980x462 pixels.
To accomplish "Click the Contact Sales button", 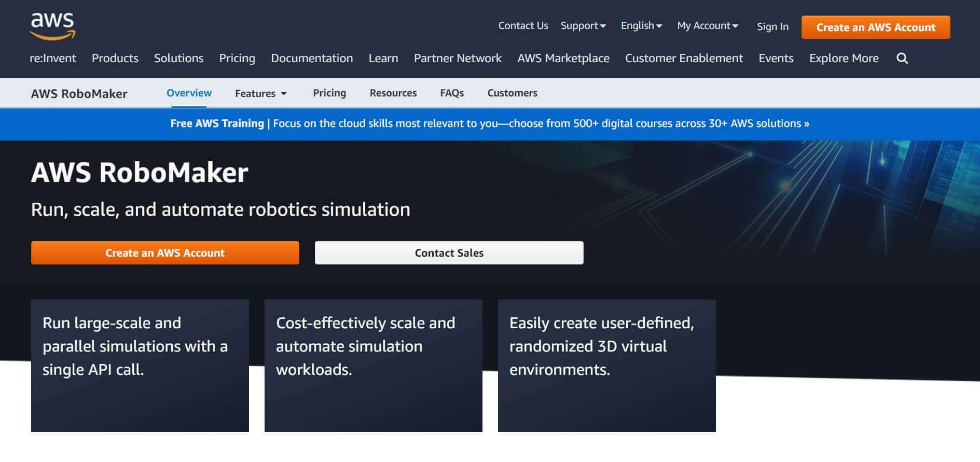I will coord(449,253).
